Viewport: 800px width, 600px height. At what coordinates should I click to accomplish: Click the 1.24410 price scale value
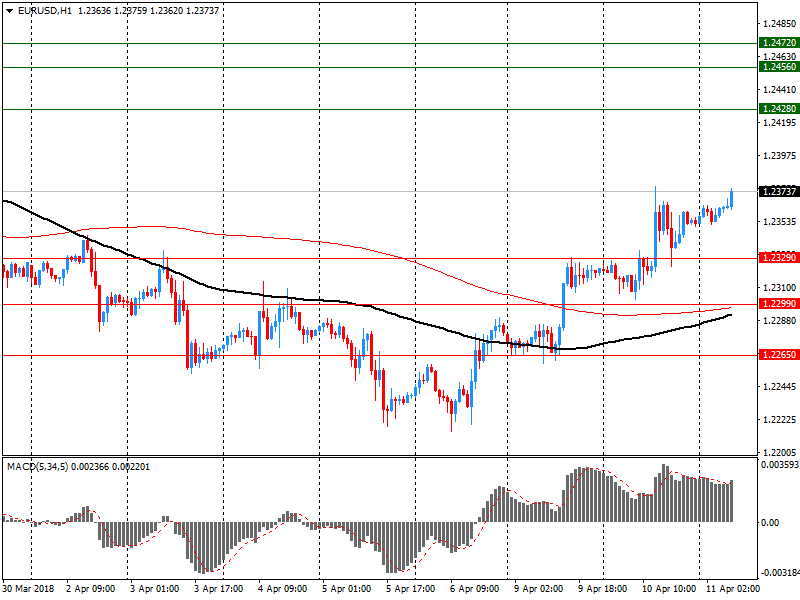click(779, 90)
